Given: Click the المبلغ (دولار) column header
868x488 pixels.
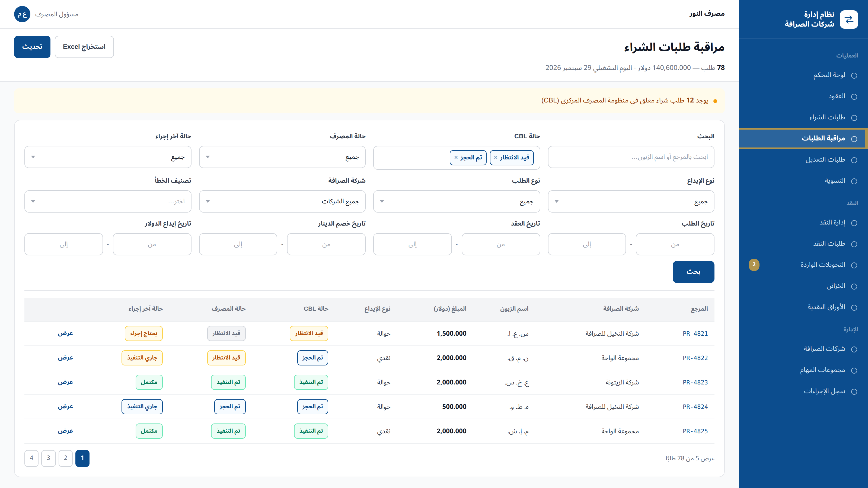Looking at the screenshot, I should [450, 309].
